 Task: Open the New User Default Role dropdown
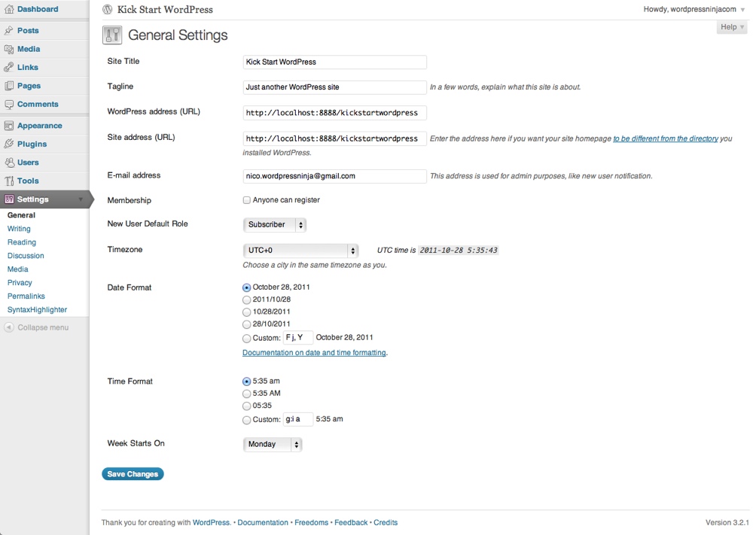[x=275, y=225]
